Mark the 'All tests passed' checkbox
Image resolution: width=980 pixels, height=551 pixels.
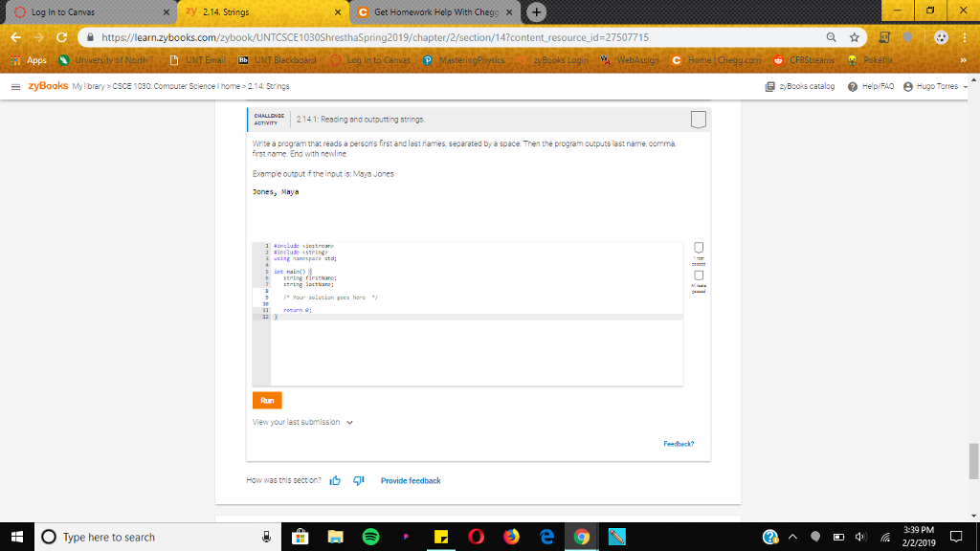tap(698, 275)
